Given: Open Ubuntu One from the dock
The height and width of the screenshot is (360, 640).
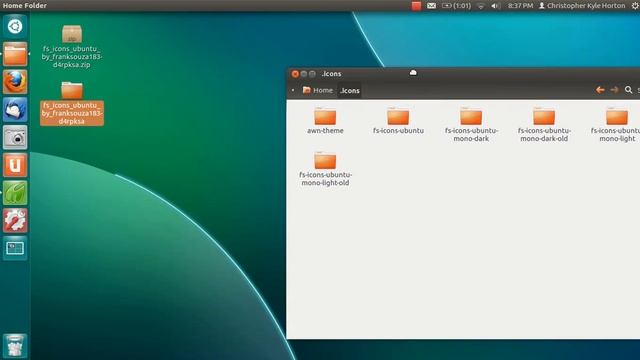Looking at the screenshot, I should 15,165.
